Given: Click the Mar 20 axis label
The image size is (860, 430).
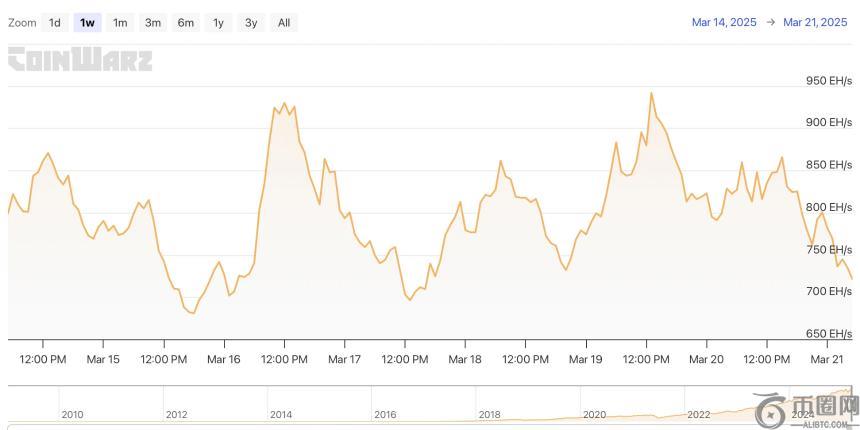Looking at the screenshot, I should [x=706, y=359].
